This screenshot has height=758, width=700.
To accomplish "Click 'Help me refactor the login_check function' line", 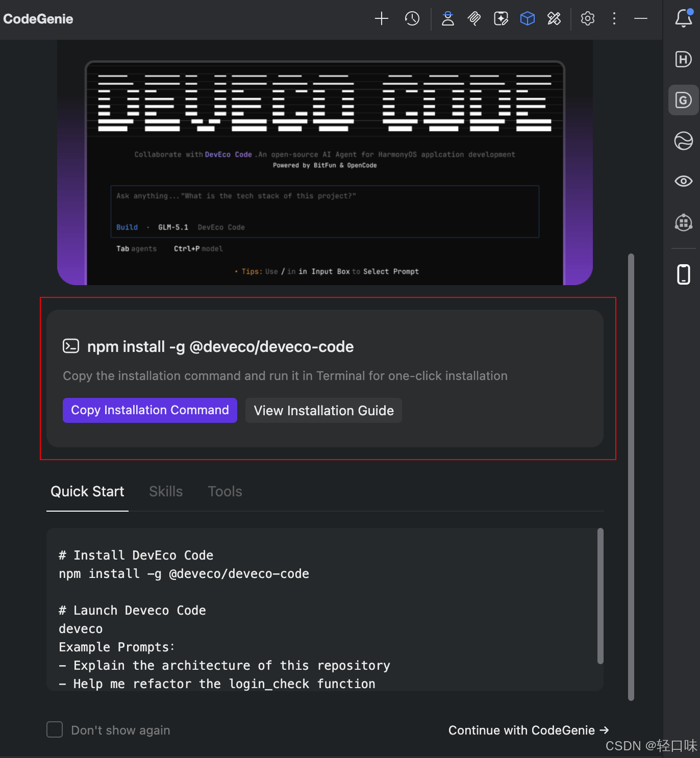I will coord(217,684).
